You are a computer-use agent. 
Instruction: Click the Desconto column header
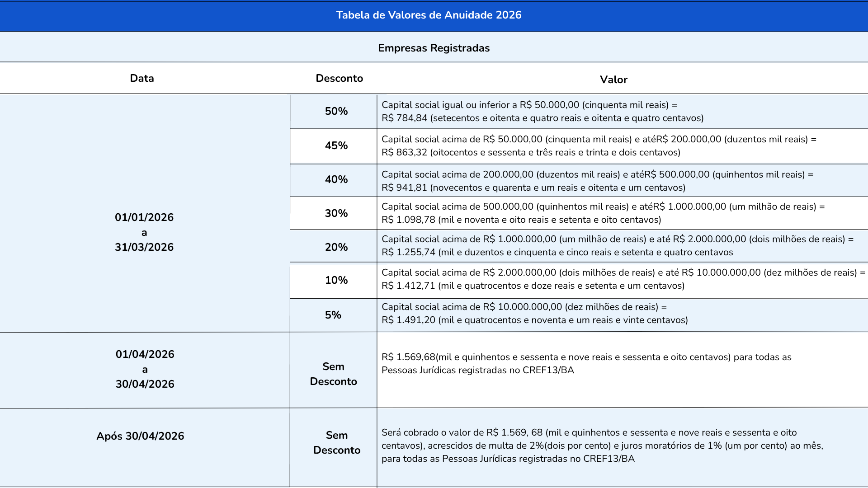pos(339,78)
